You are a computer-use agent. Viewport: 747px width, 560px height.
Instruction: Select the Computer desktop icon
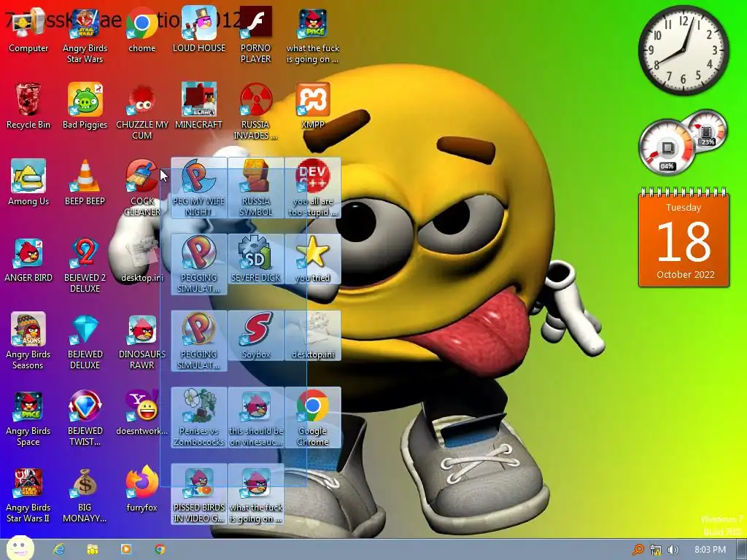(28, 31)
